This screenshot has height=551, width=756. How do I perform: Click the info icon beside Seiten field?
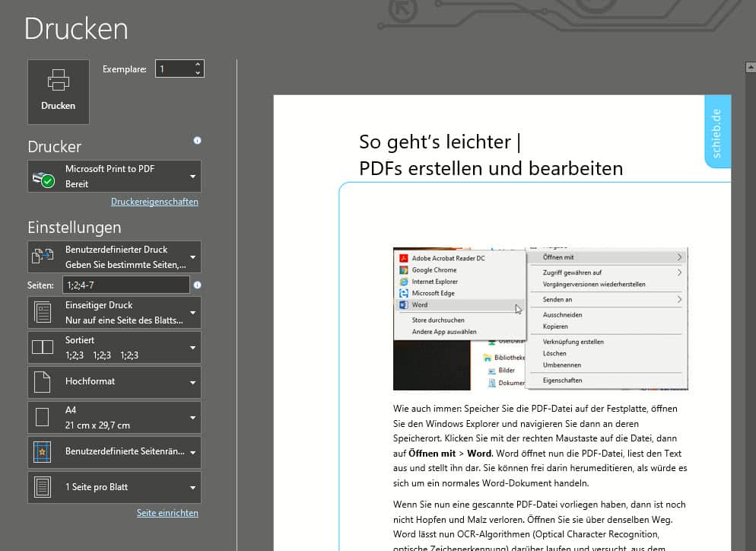[197, 285]
